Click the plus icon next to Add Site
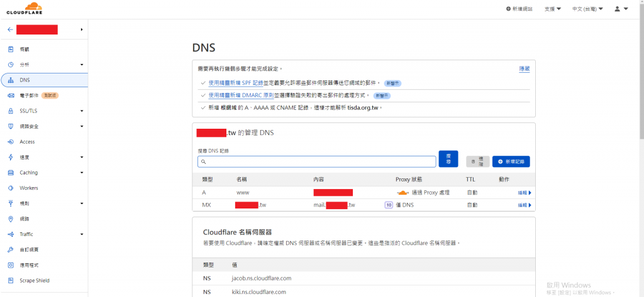644x297 pixels. click(508, 9)
